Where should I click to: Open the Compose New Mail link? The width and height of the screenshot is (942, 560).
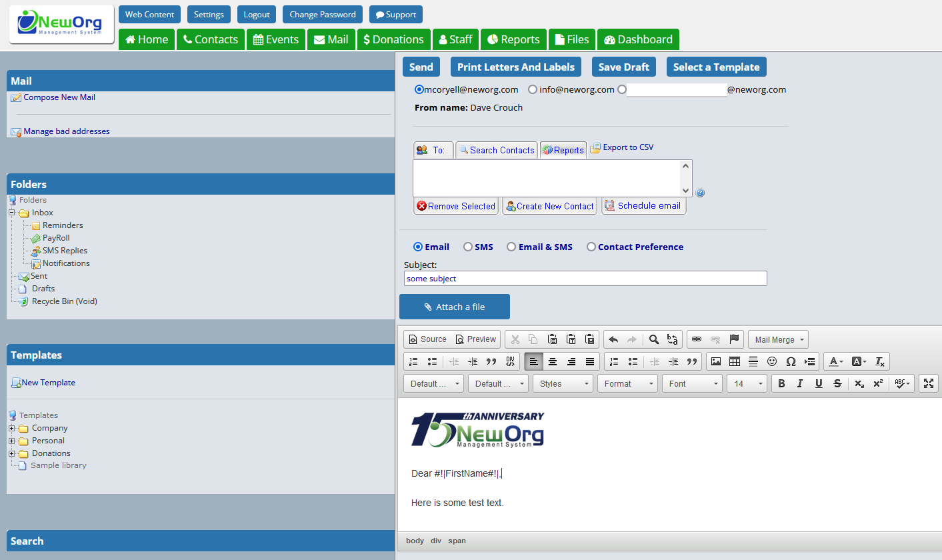pyautogui.click(x=59, y=97)
